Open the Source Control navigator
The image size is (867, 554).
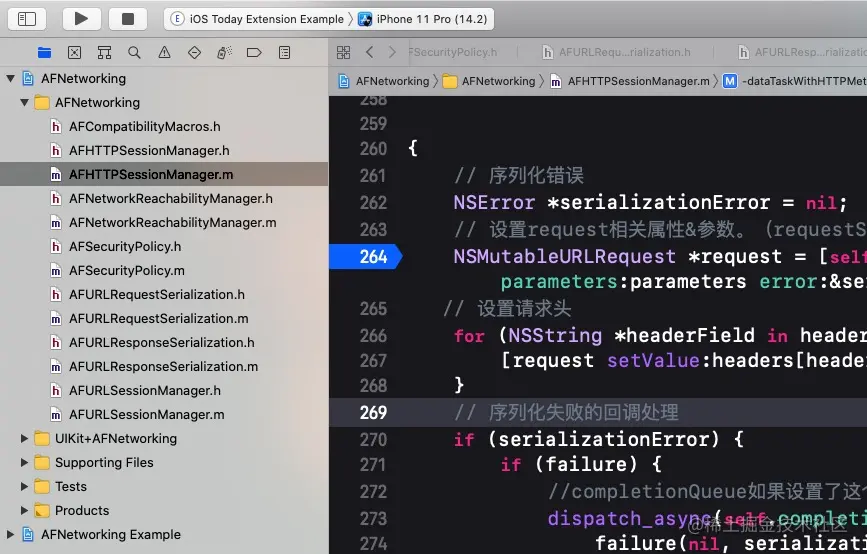[x=74, y=53]
